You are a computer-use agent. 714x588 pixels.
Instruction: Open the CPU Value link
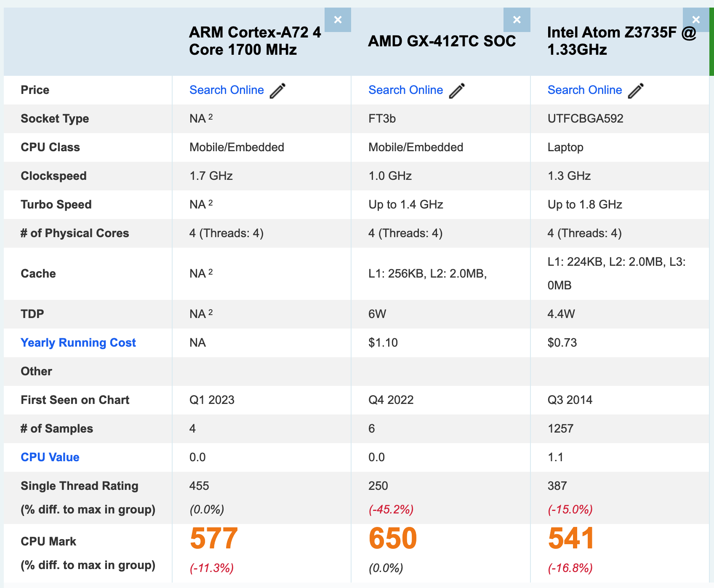[50, 457]
